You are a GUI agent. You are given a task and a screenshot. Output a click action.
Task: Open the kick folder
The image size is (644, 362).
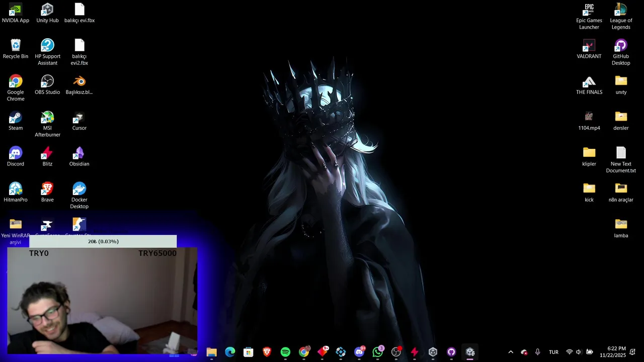589,193
